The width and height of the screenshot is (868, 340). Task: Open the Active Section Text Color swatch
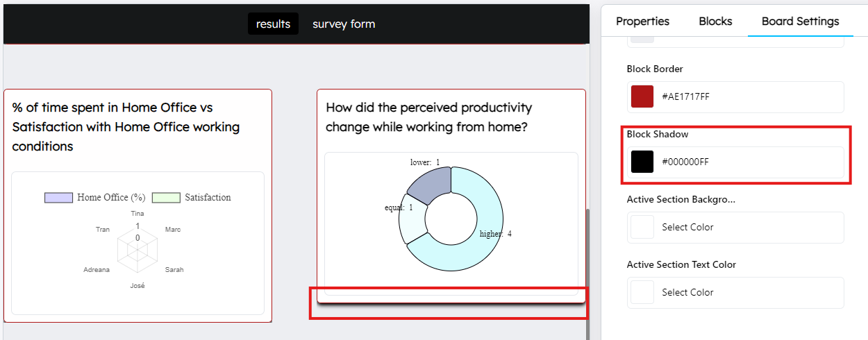click(x=642, y=292)
